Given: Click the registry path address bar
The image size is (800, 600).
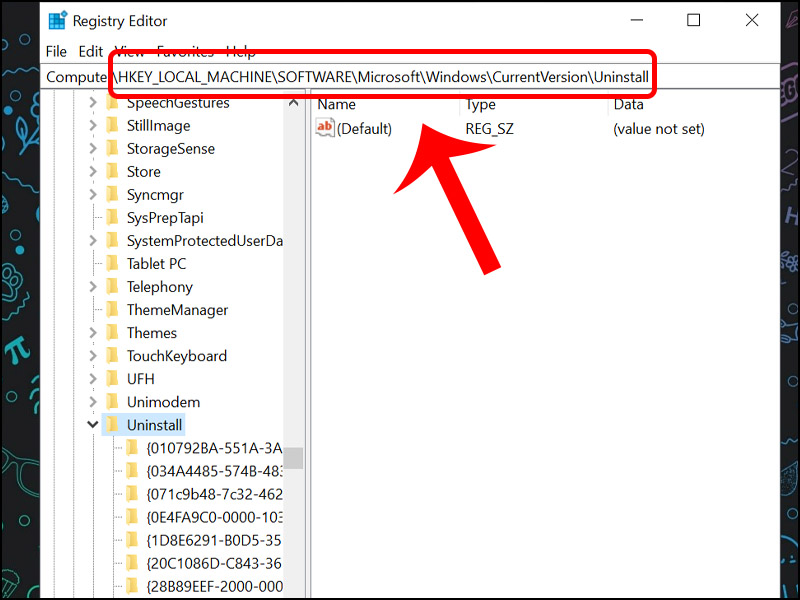Looking at the screenshot, I should (400, 77).
